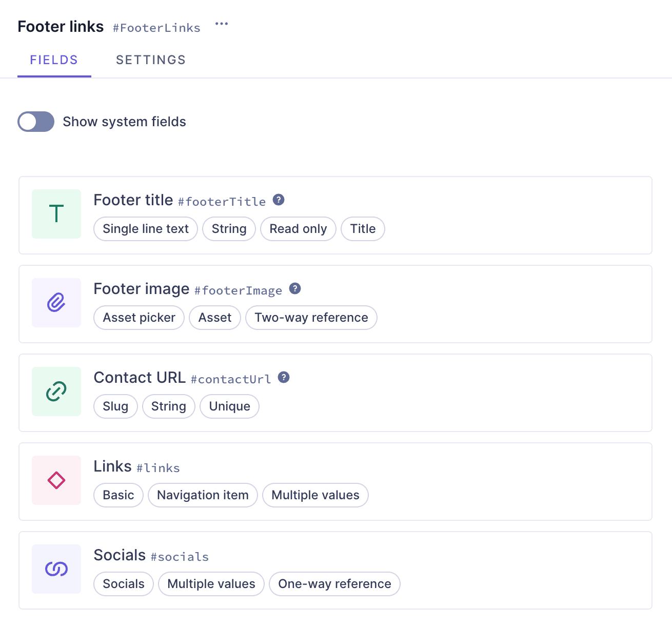Click the Footer title text field icon
This screenshot has width=672, height=626.
click(56, 214)
